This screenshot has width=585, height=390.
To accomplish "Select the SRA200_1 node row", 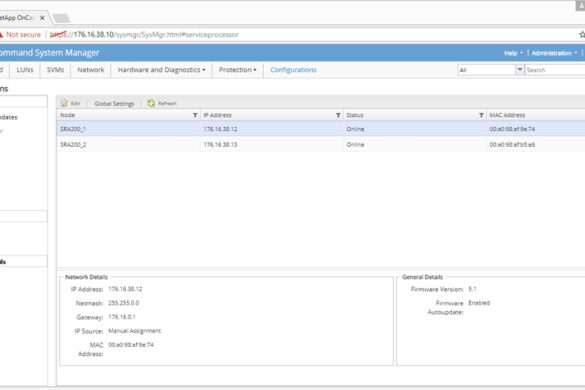I will click(321, 129).
